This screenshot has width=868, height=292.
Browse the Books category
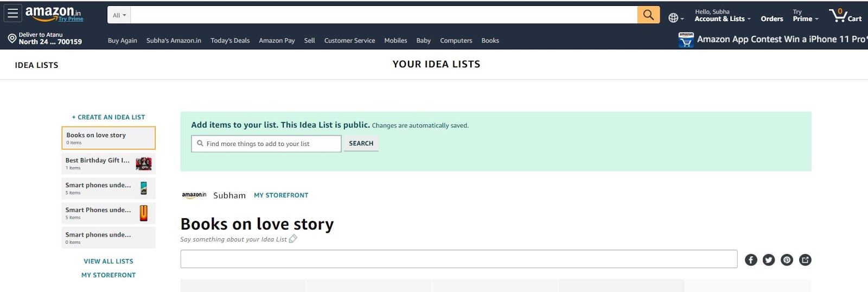tap(490, 41)
